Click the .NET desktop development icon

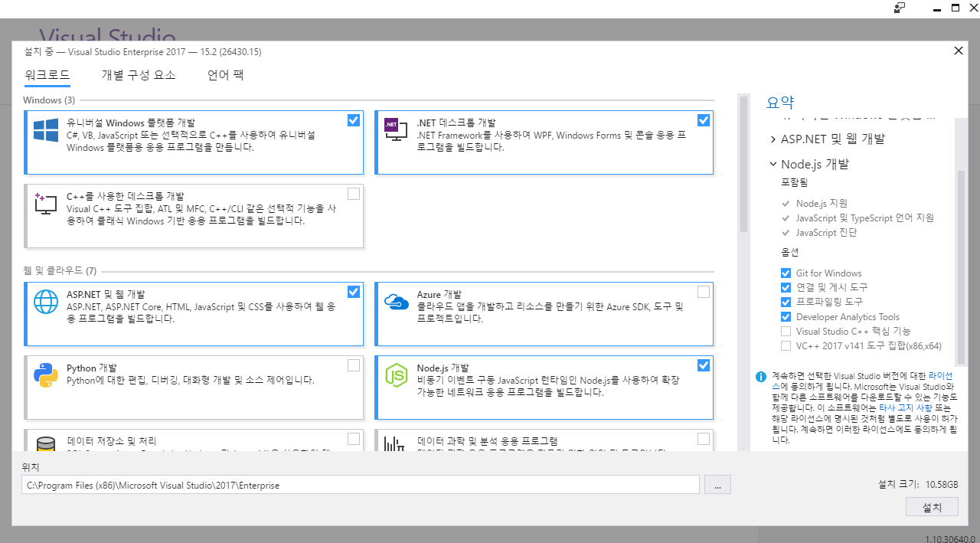396,131
